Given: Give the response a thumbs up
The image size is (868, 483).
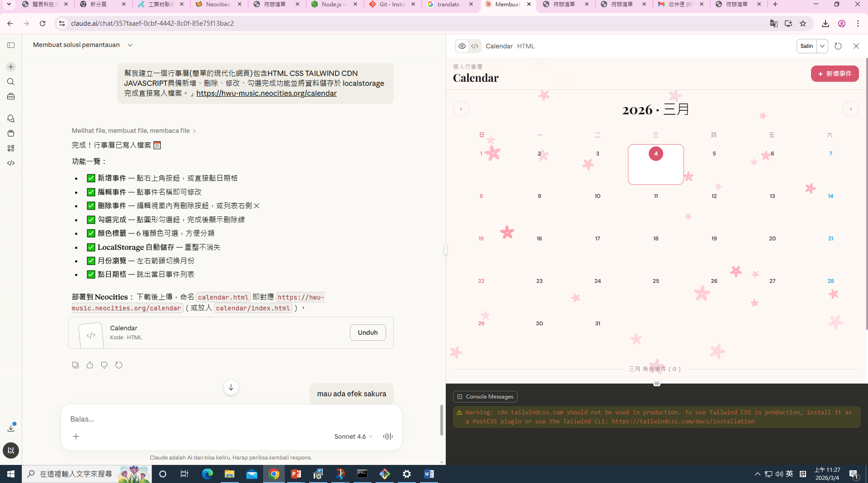Looking at the screenshot, I should (x=90, y=365).
